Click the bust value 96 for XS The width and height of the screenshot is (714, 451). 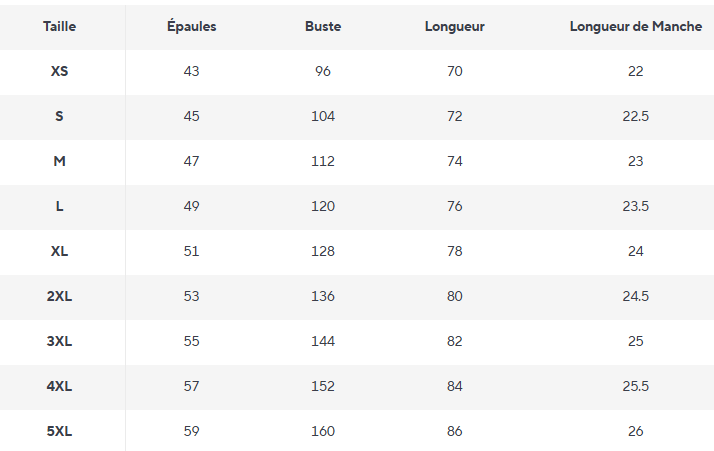[x=323, y=72]
